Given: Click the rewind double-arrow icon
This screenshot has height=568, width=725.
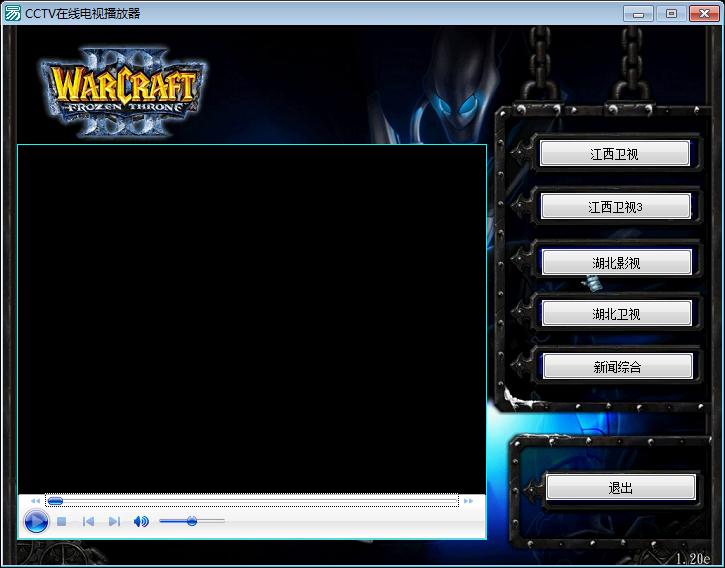Looking at the screenshot, I should [35, 501].
